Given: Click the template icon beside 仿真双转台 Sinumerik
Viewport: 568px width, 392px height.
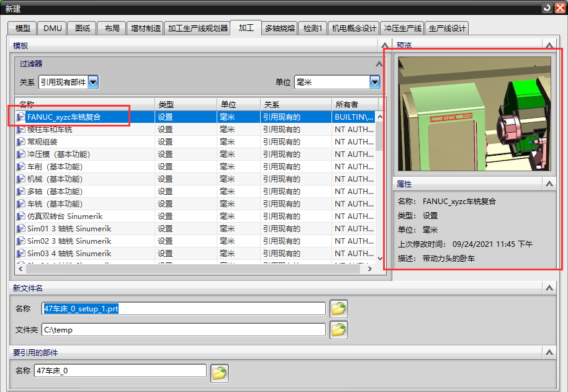Looking at the screenshot, I should pyautogui.click(x=21, y=216).
